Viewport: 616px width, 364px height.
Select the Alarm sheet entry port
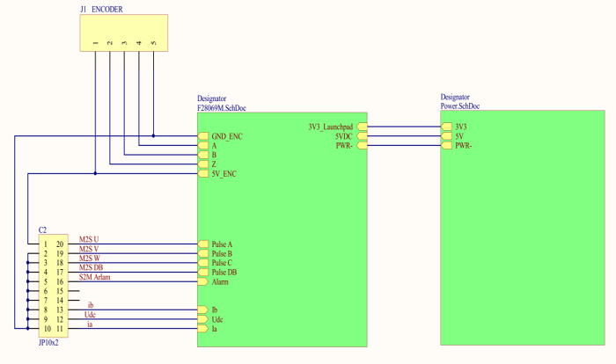[203, 282]
